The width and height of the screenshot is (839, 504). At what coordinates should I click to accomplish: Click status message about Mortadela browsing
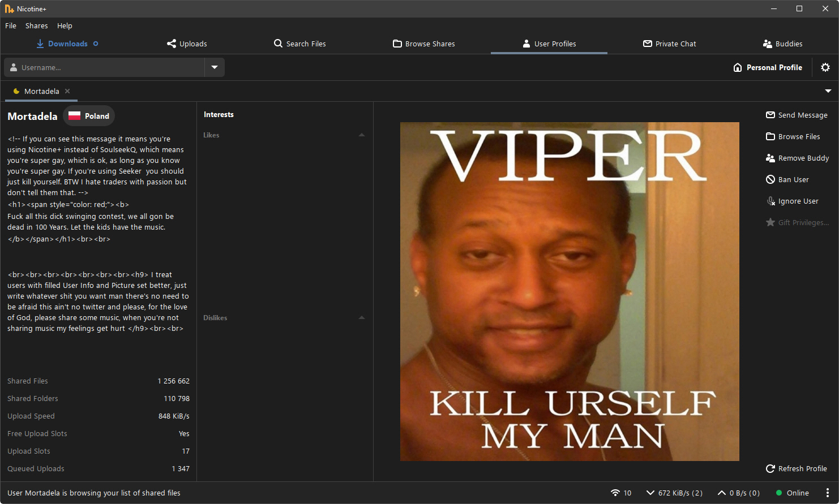tap(94, 493)
